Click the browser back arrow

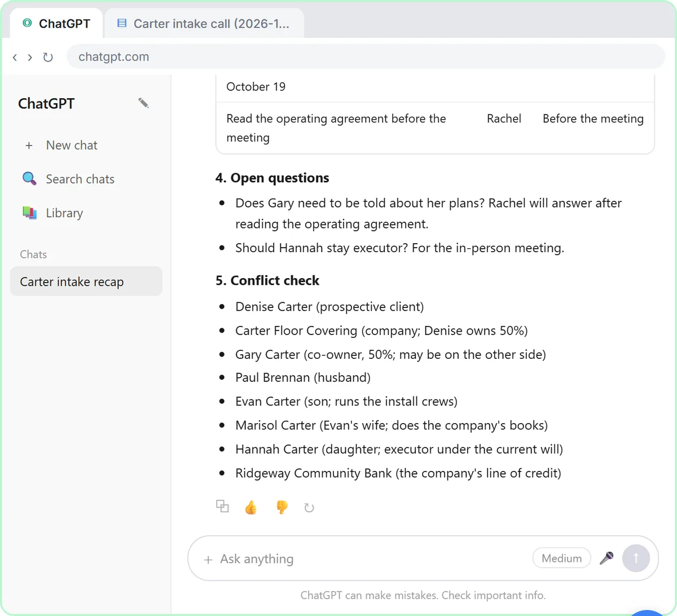(15, 57)
